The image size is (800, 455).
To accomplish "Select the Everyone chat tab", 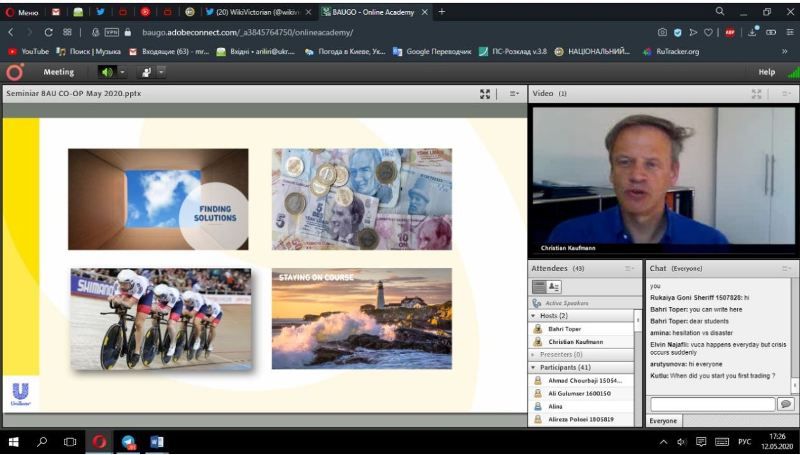I will (665, 421).
